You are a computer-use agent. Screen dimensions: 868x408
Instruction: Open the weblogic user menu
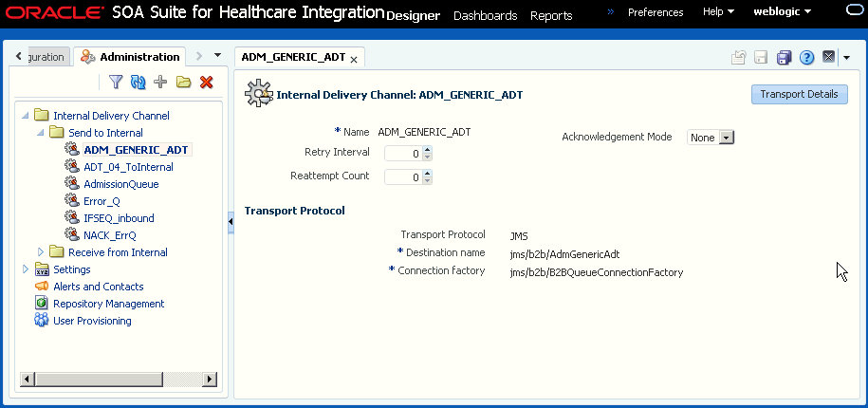[783, 11]
